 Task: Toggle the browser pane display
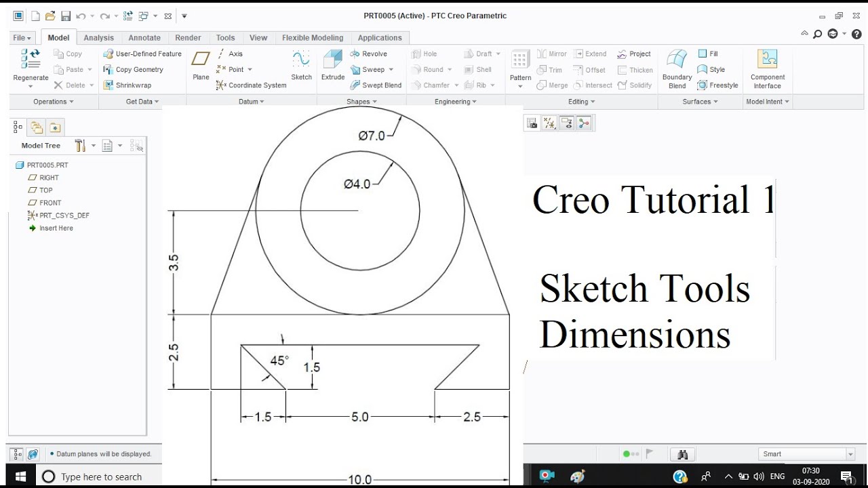[x=33, y=454]
